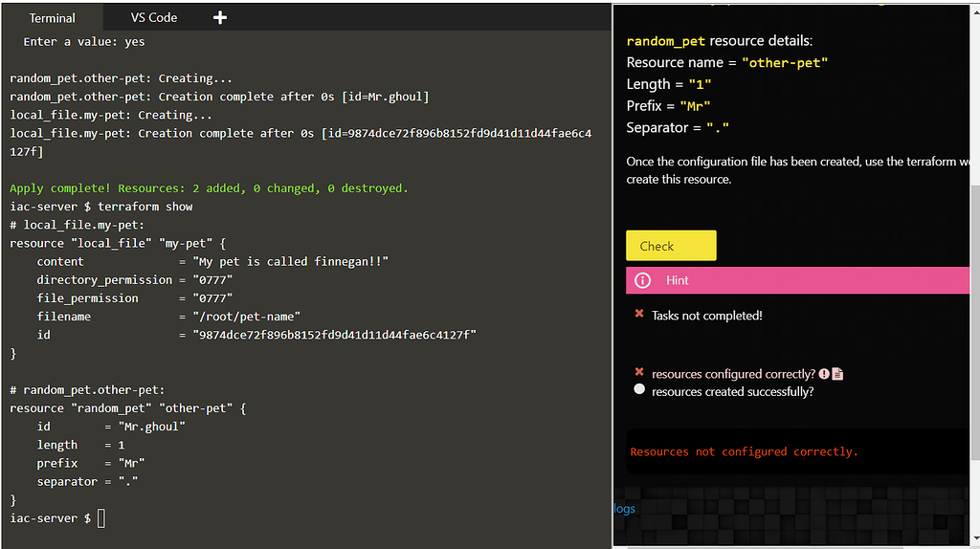Click the terraform show command line
Image resolution: width=980 pixels, height=549 pixels.
(x=145, y=207)
